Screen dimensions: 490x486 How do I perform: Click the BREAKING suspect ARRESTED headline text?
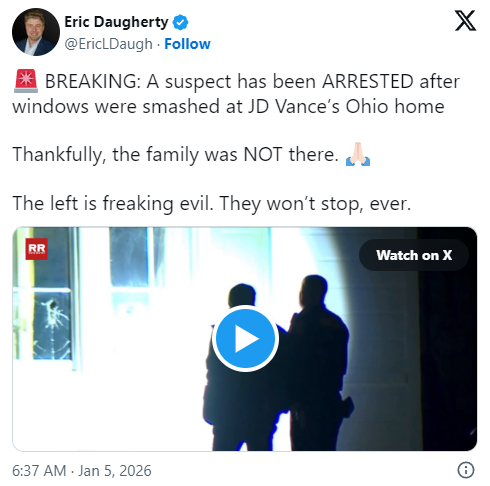tap(252, 82)
